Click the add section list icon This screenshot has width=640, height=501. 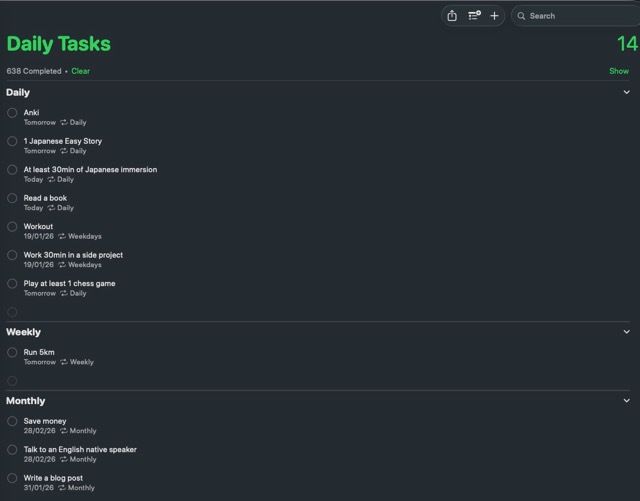point(474,16)
